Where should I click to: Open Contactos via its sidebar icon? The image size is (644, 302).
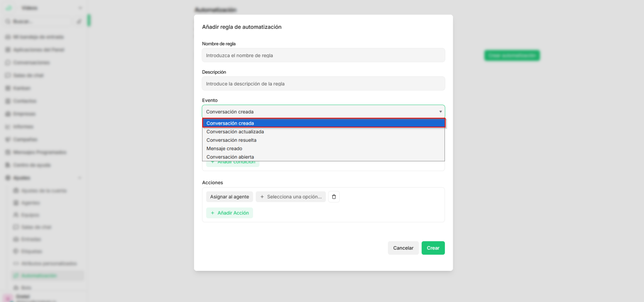(x=8, y=101)
